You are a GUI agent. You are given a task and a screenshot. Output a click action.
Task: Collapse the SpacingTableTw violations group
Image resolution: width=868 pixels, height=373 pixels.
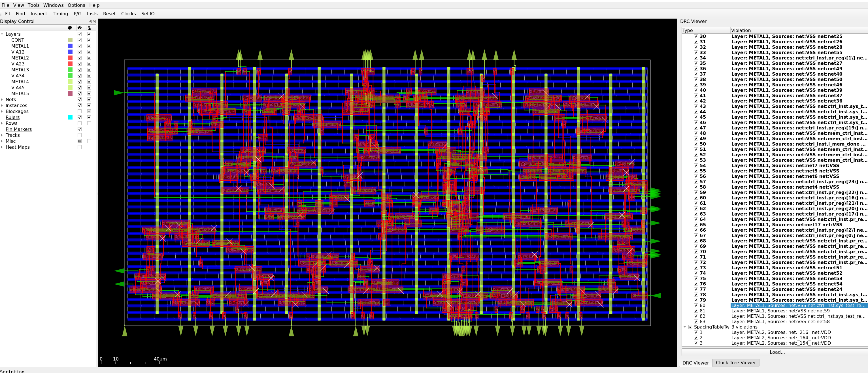[x=685, y=327]
